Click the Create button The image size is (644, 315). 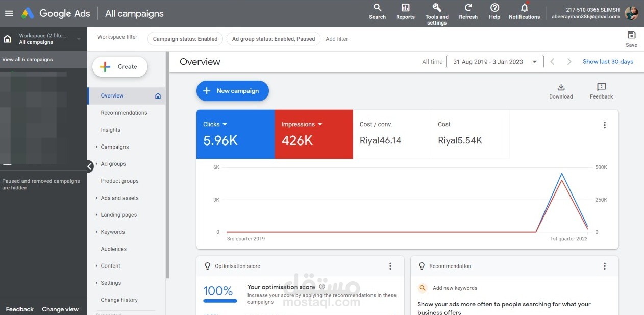(120, 67)
